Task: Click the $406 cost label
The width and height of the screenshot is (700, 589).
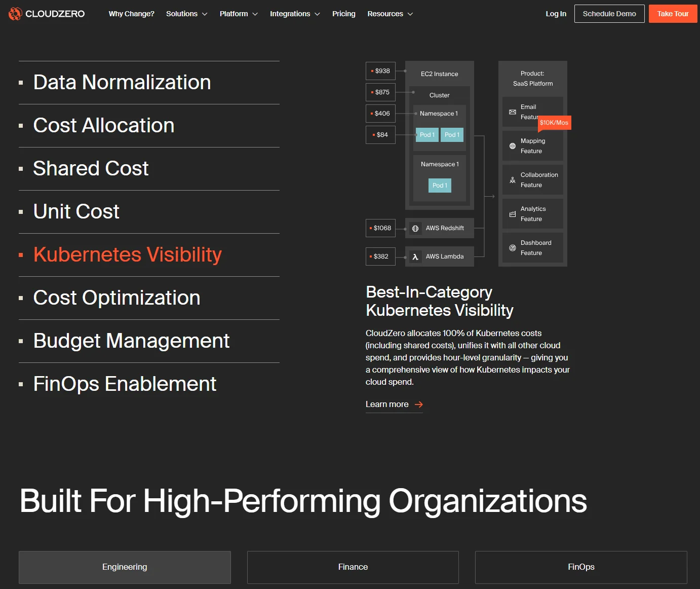Action: pos(380,114)
